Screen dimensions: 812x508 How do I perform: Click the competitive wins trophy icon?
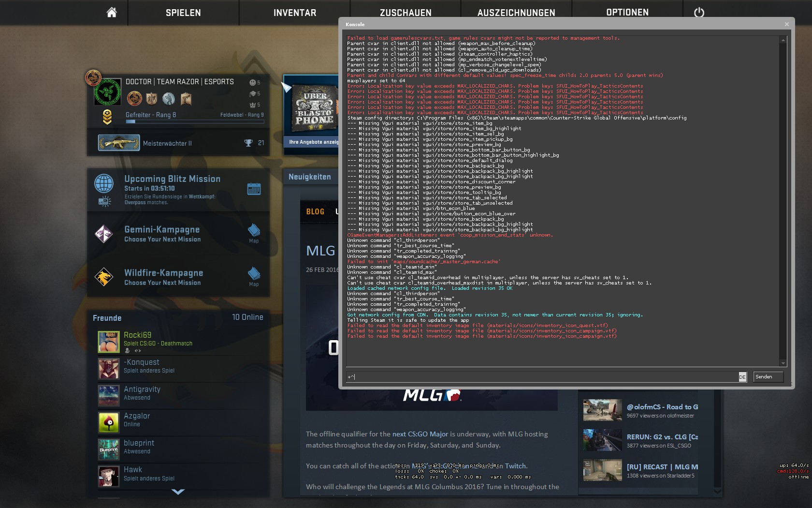click(x=248, y=143)
